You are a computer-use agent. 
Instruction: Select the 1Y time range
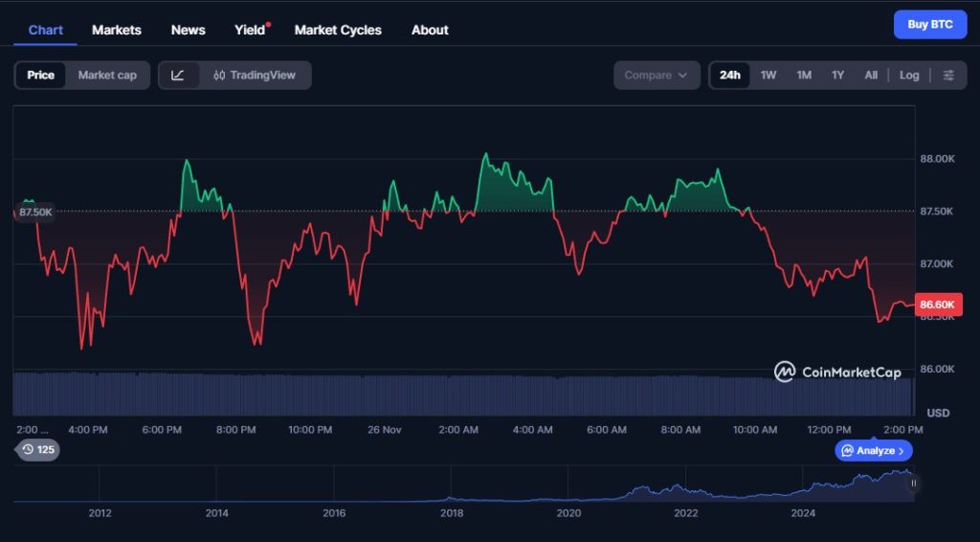coord(837,75)
